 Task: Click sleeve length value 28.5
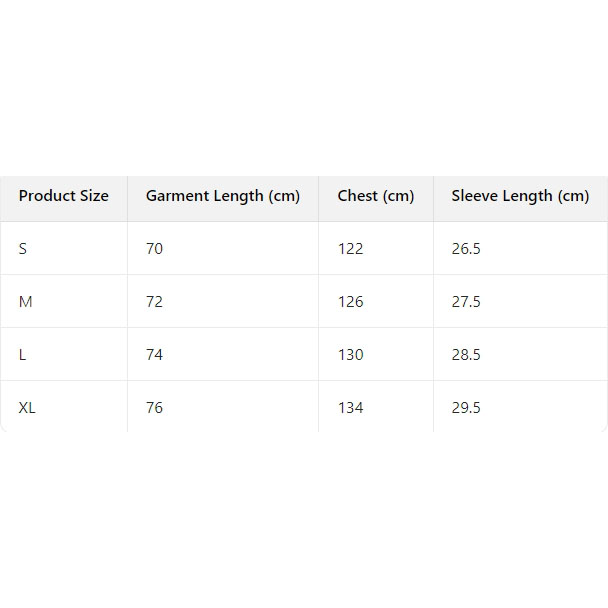[x=466, y=355]
